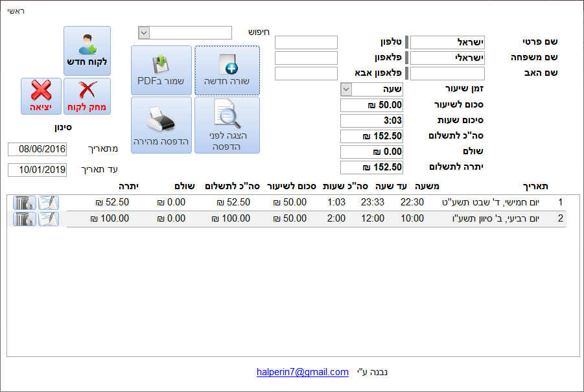Click the מתאריך 08/06/2016 date field
Screen dimensions: 584x392
click(37, 149)
